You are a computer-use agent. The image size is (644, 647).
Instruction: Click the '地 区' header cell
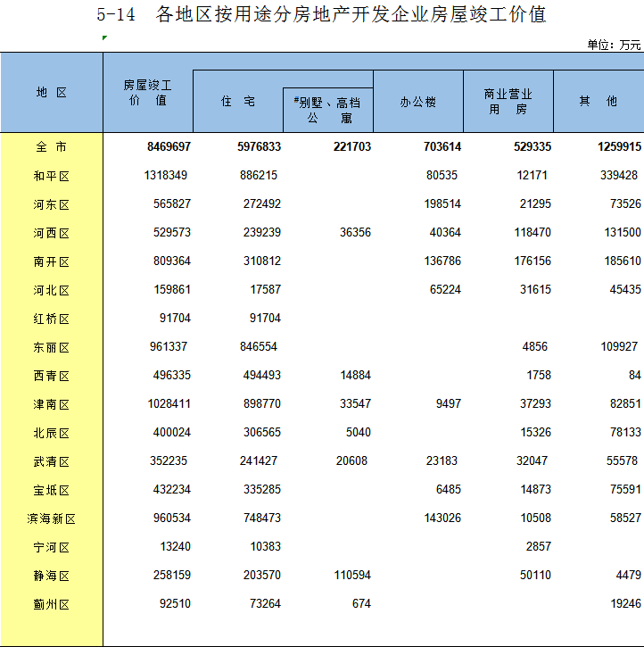52,93
